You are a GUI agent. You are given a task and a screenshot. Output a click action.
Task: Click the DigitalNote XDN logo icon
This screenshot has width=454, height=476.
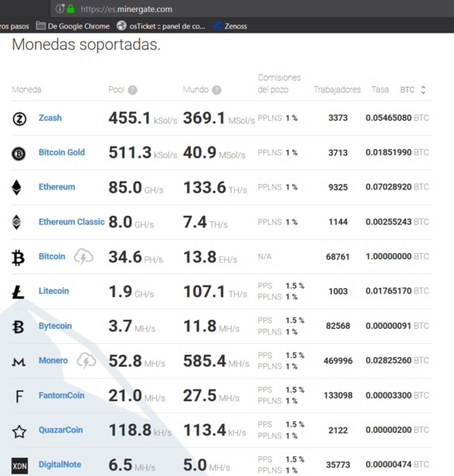20,466
